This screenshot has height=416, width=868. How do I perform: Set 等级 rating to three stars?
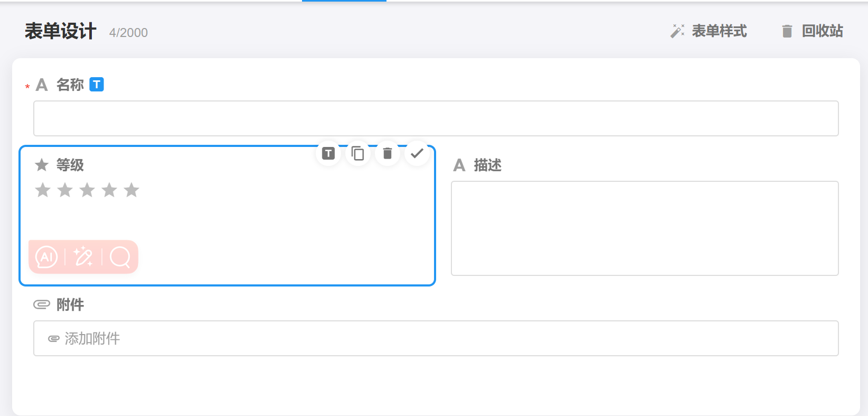pyautogui.click(x=87, y=190)
